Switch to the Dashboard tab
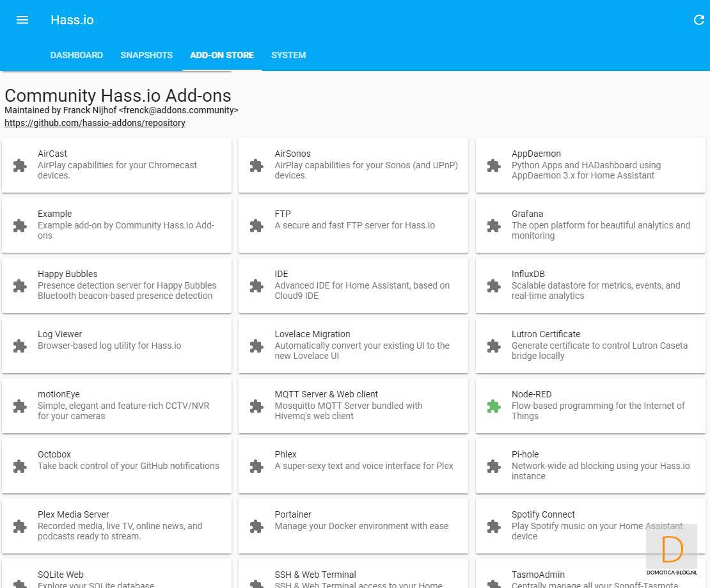710x588 pixels. 77,56
